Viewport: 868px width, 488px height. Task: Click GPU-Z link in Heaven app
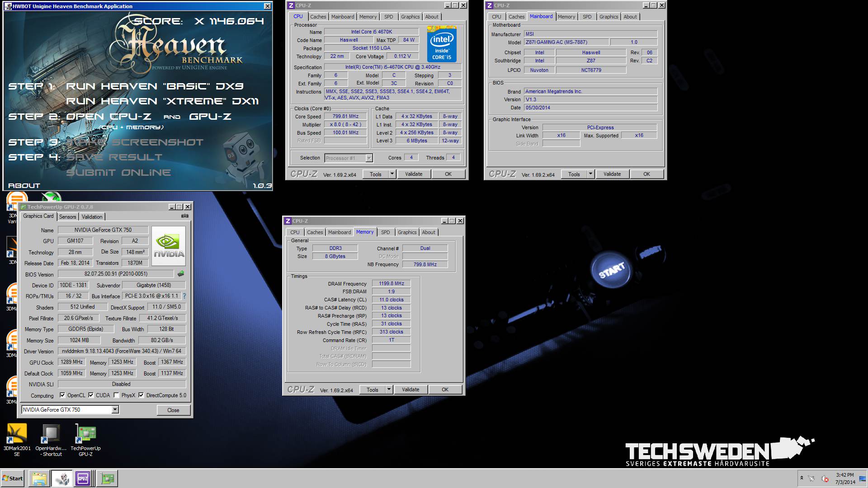click(x=210, y=117)
